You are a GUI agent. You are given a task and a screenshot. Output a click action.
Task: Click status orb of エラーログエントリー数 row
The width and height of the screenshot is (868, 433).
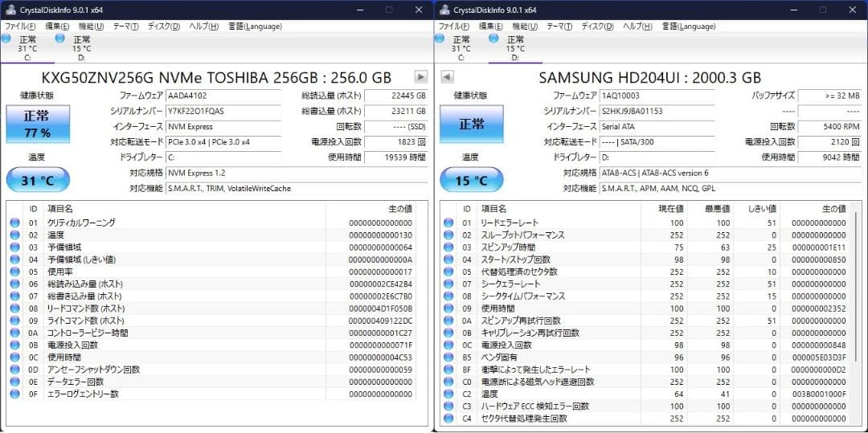tap(14, 394)
